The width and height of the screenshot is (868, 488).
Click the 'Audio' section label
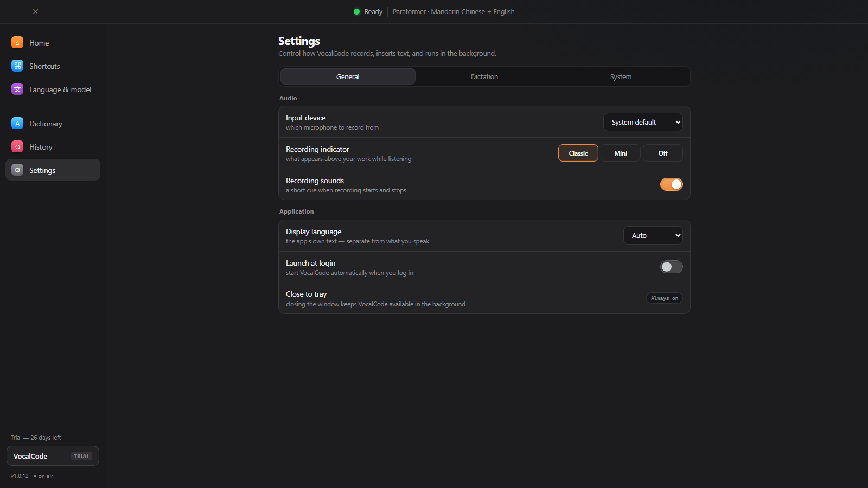click(x=288, y=98)
